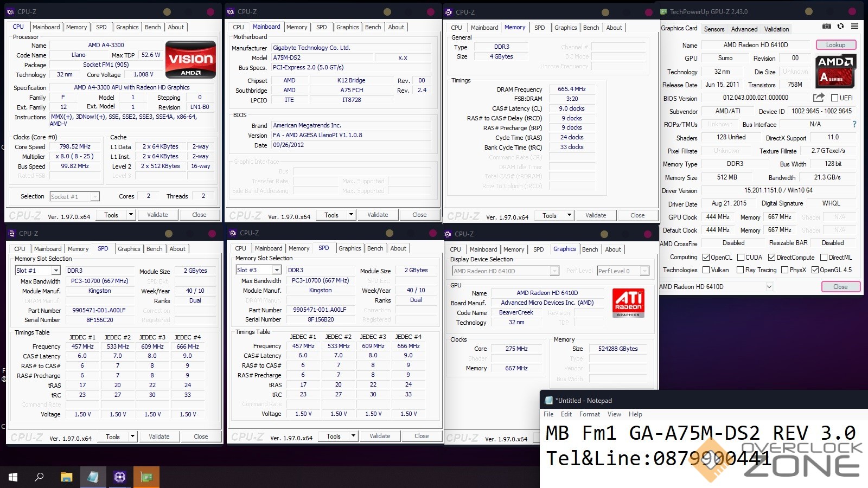This screenshot has height=488, width=868.
Task: Click the title icon of the CPU-Z processor window
Action: (x=10, y=11)
